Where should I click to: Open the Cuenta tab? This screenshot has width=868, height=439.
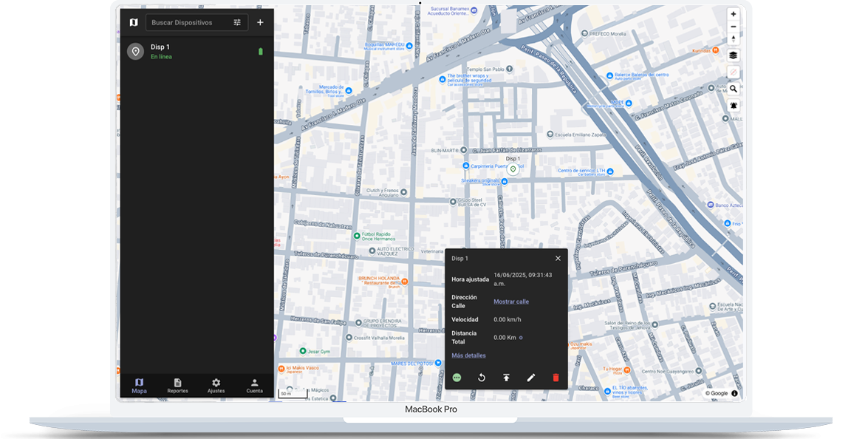click(x=255, y=386)
